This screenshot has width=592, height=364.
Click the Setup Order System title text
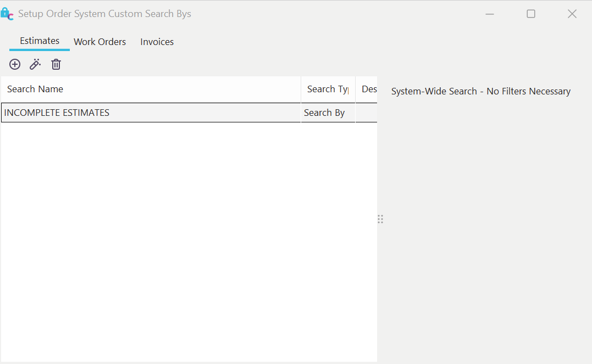(x=104, y=14)
